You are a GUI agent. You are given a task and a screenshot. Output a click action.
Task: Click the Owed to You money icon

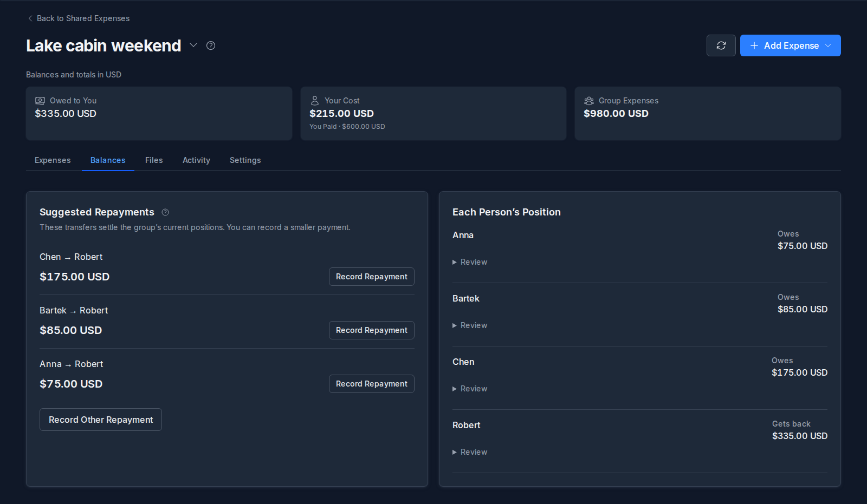[x=40, y=101]
